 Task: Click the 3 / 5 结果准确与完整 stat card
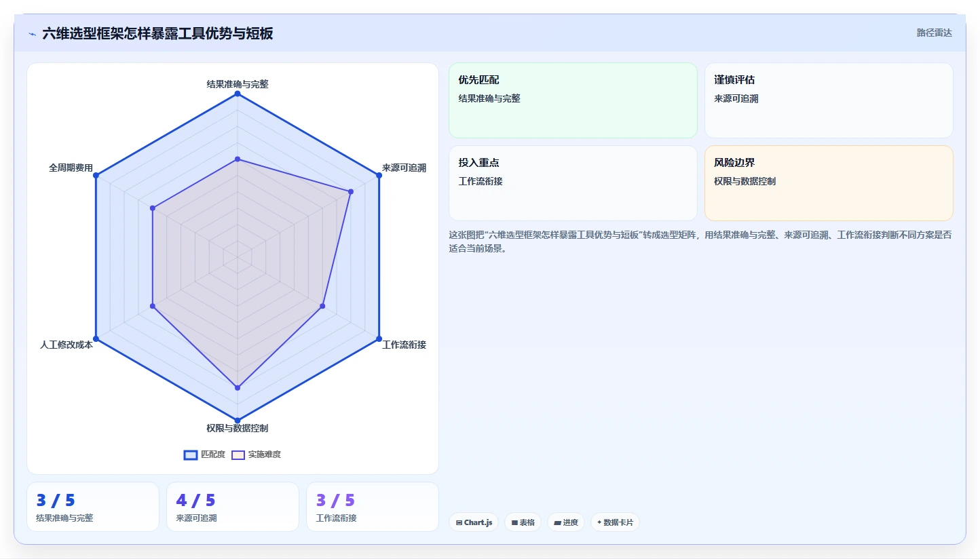tap(92, 507)
